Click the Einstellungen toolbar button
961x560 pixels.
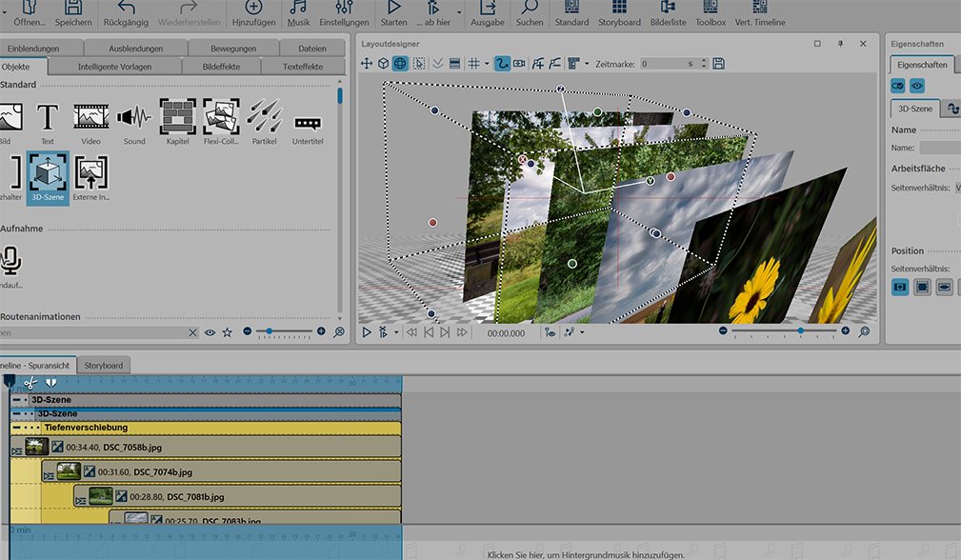[344, 14]
